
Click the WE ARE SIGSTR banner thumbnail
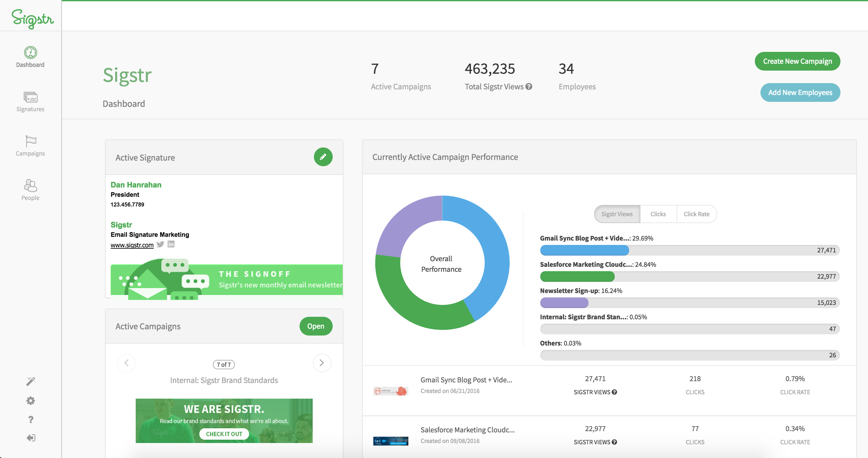(x=224, y=421)
